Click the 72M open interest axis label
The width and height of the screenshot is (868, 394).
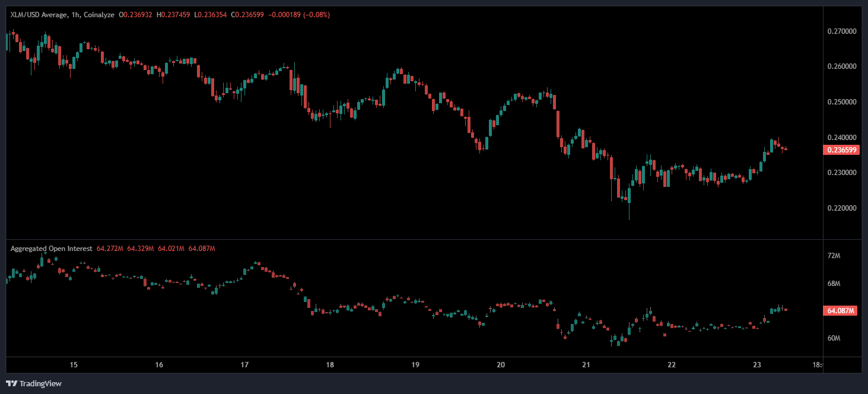pyautogui.click(x=834, y=256)
